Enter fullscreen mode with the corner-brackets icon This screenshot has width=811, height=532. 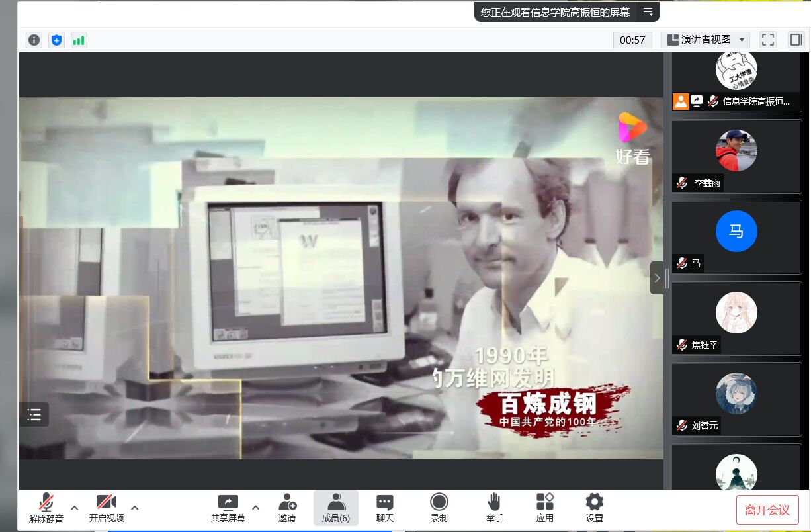(768, 40)
